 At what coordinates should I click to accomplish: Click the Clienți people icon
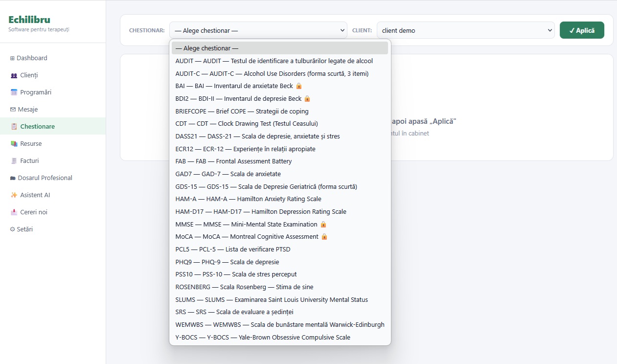[x=14, y=75]
